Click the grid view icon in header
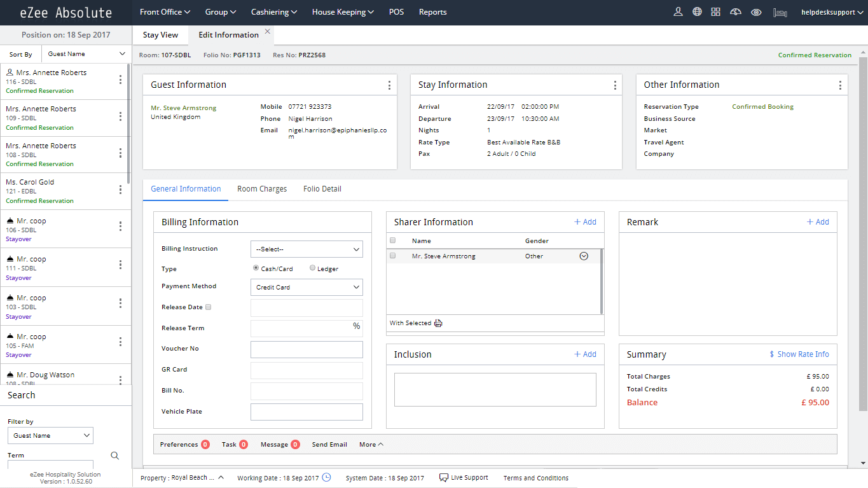The width and height of the screenshot is (868, 488). [x=716, y=12]
